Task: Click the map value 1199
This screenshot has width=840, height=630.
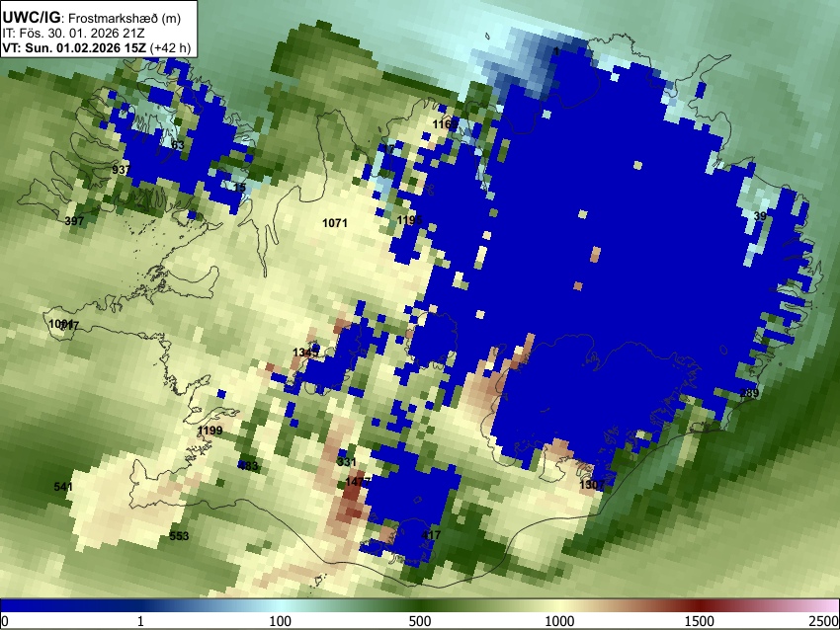Action: tap(210, 431)
